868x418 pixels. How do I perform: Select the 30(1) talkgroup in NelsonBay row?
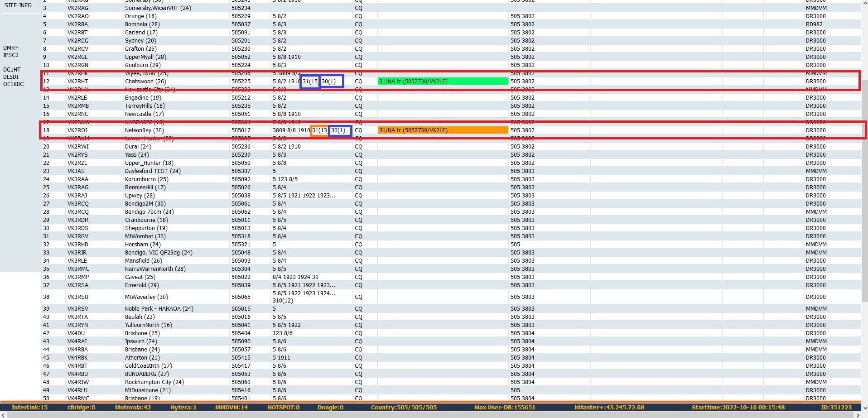(340, 130)
